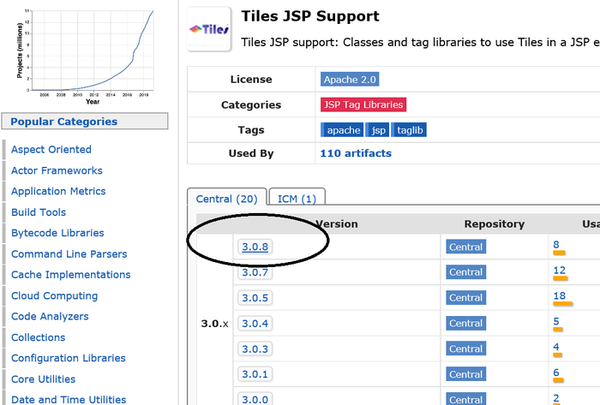600x405 pixels.
Task: Open the 110 artifacts link
Action: click(355, 153)
